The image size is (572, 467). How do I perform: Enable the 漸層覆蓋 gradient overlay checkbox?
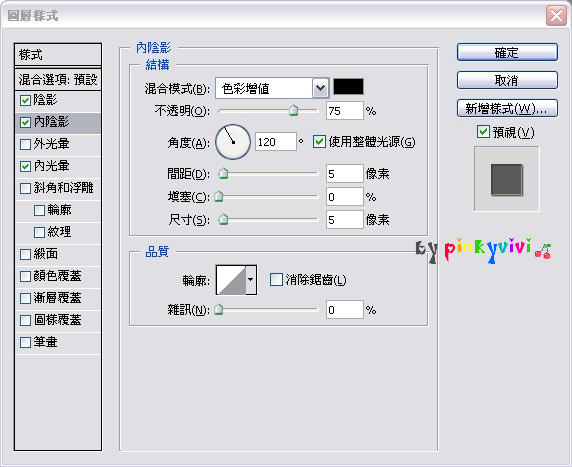25,298
